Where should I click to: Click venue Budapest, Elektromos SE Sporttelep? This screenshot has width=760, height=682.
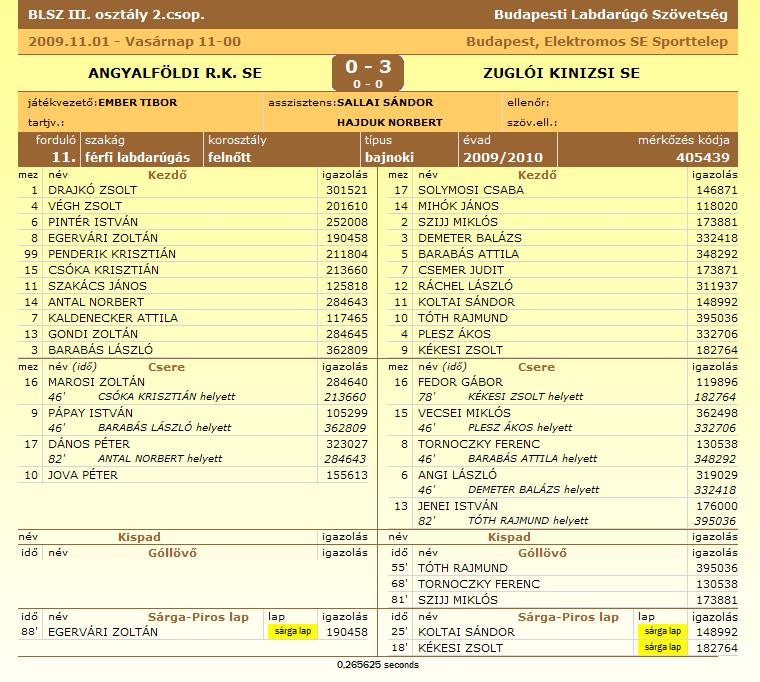point(597,42)
